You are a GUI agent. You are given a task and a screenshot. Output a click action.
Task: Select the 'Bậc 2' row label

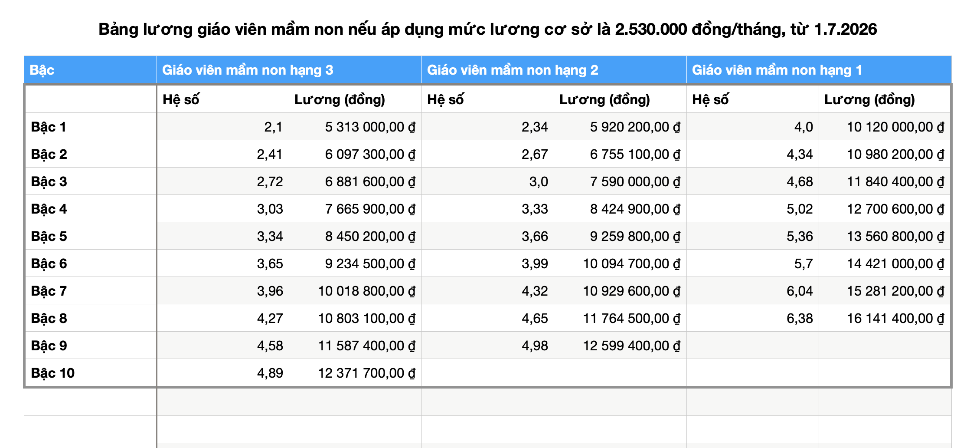click(x=91, y=154)
